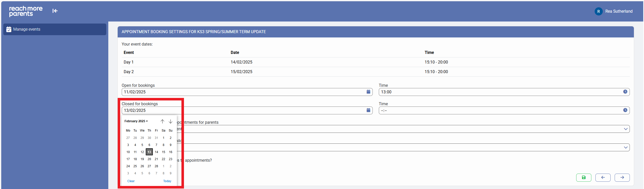Image resolution: width=644 pixels, height=189 pixels.
Task: Collapse the sidebar with the arrow icon
Action: 55,11
